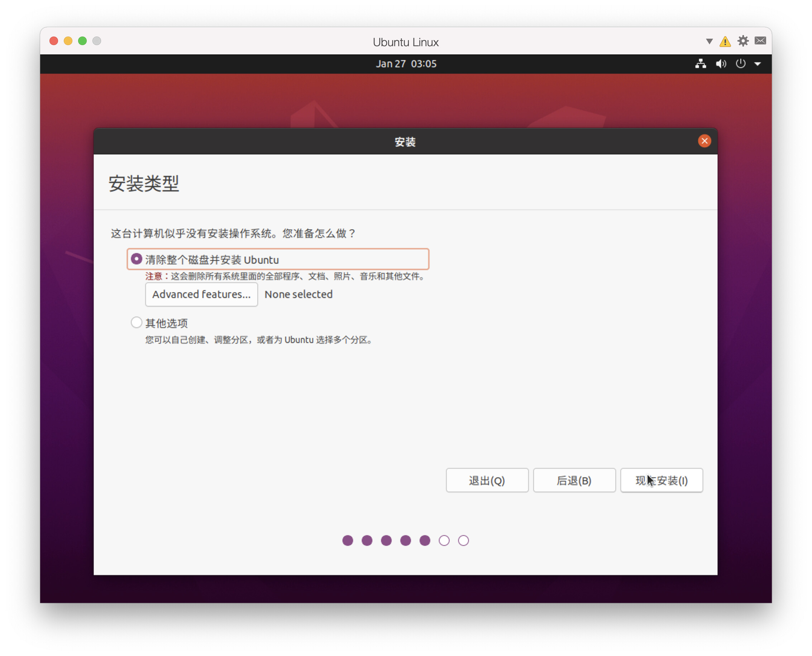The image size is (812, 656).
Task: Click the 退出(Q) quit button
Action: [x=487, y=480]
